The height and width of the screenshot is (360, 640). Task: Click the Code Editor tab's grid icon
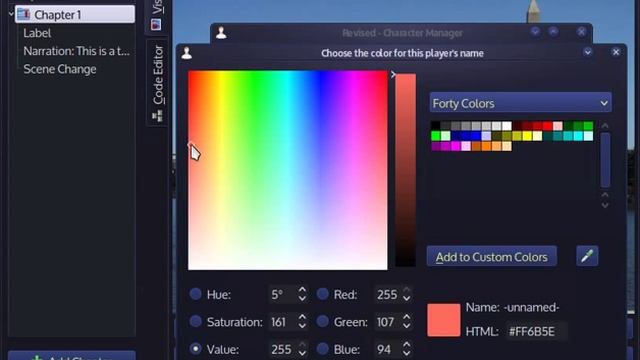157,116
